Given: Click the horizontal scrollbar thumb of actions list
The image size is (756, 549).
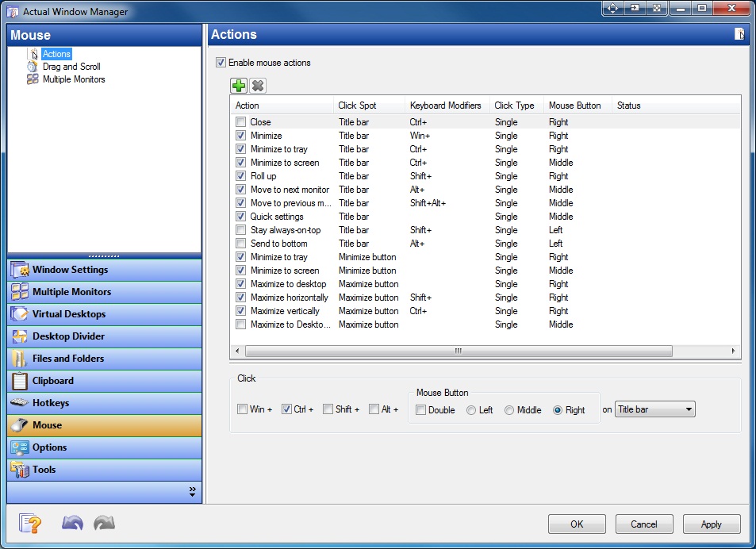Looking at the screenshot, I should (459, 351).
